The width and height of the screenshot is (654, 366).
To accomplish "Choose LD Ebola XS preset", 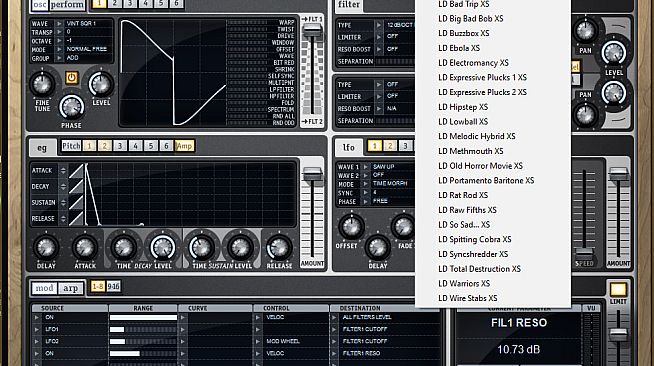I will pyautogui.click(x=459, y=48).
